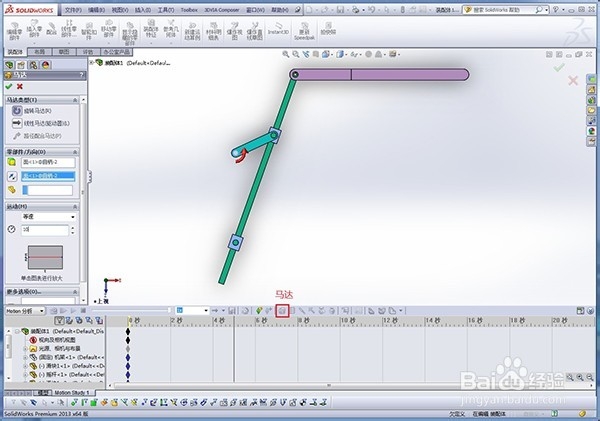Switch to the 办公室产品 ribbon tab
Viewport: 600px width, 421px height.
(x=117, y=51)
